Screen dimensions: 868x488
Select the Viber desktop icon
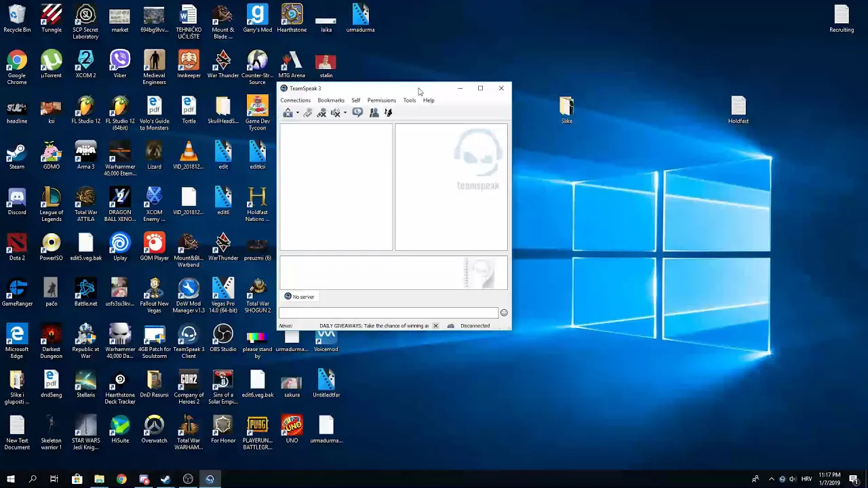(120, 64)
